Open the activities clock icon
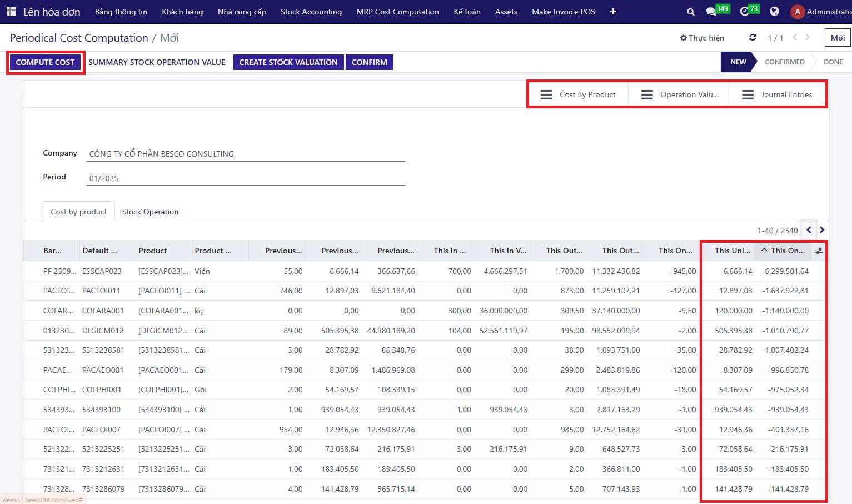Image resolution: width=852 pixels, height=504 pixels. pos(745,12)
